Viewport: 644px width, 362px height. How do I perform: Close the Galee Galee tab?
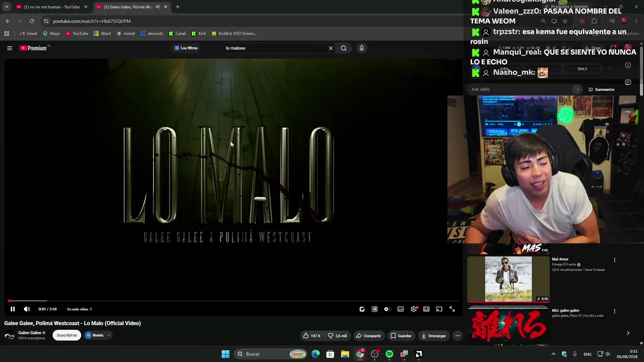(x=166, y=7)
